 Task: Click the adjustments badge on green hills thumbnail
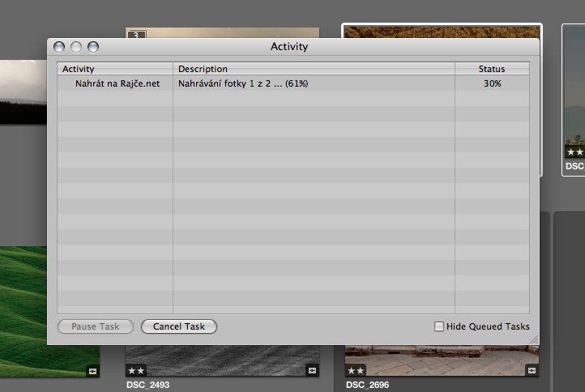coord(93,371)
